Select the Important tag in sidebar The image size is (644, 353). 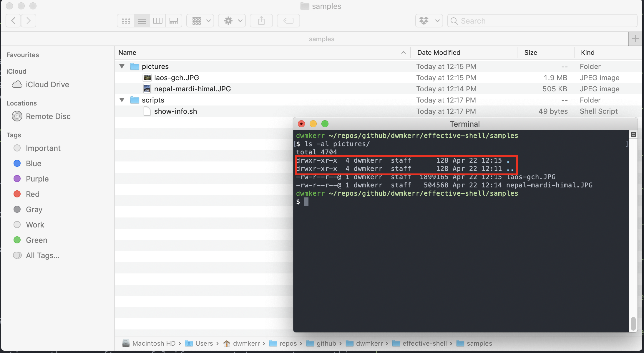click(x=44, y=148)
